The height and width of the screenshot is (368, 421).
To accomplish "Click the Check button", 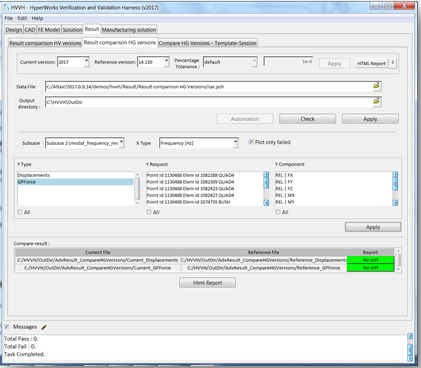I will tap(307, 119).
